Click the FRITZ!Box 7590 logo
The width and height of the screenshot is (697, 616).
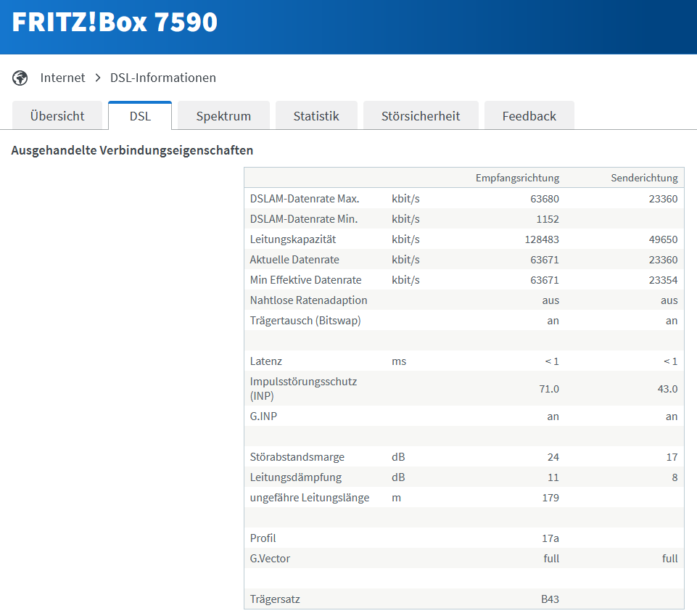coord(115,22)
